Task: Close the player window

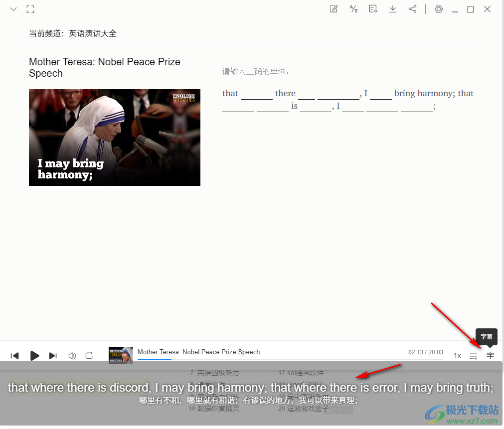Action: [x=487, y=9]
